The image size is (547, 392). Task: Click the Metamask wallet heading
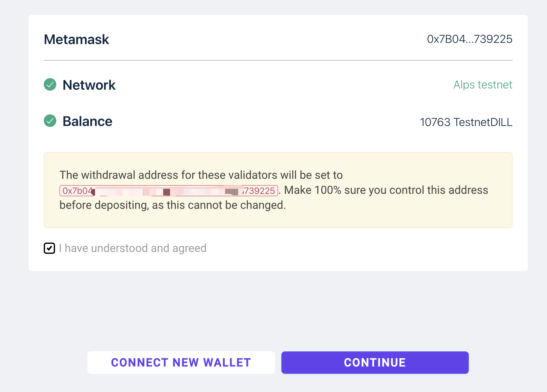[77, 40]
